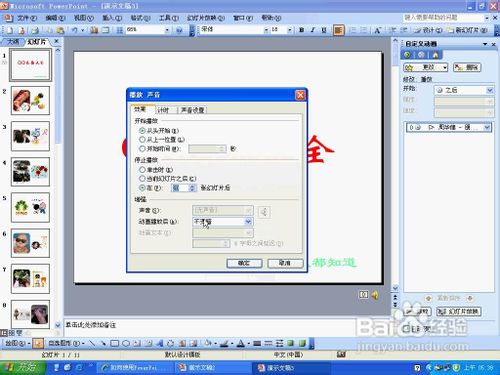500x375 pixels.
Task: Select the Arrow drawing tool
Action: pos(103,343)
